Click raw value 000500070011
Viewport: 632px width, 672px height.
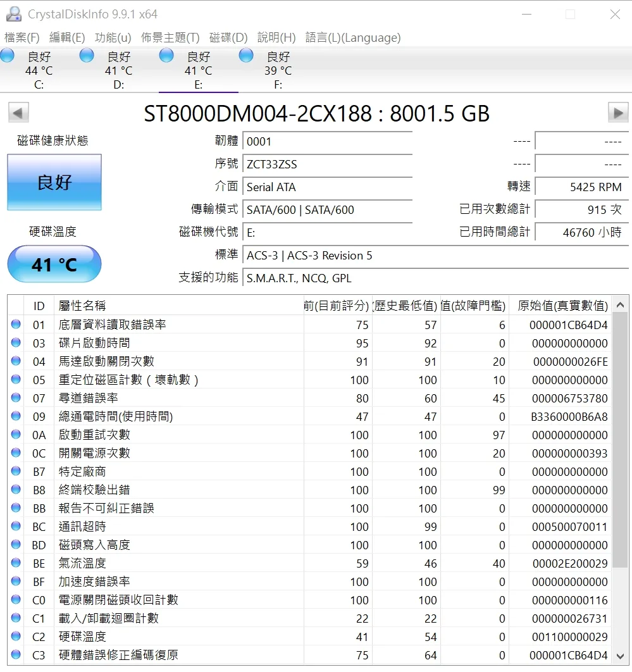(x=569, y=526)
